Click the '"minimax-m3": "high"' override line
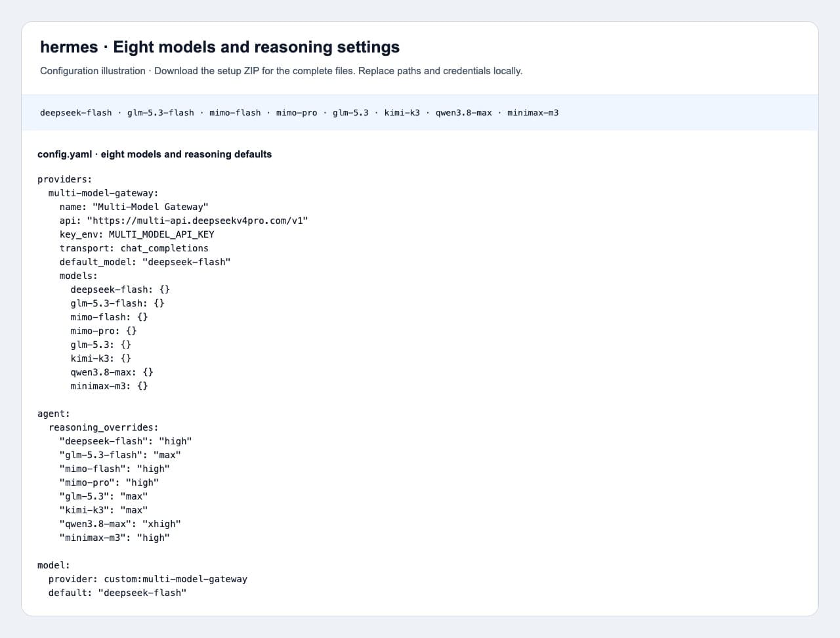The width and height of the screenshot is (840, 638). click(x=115, y=538)
